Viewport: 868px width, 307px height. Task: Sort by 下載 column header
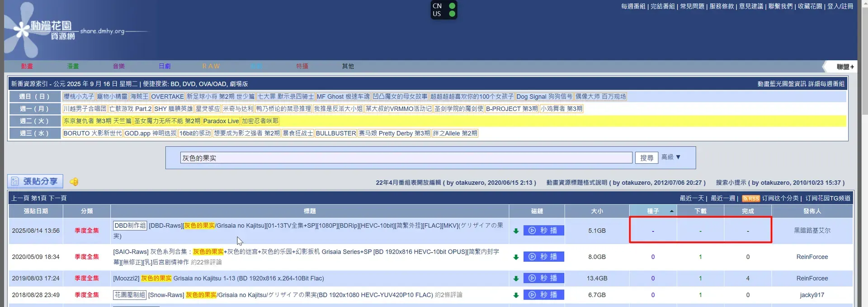coord(700,211)
